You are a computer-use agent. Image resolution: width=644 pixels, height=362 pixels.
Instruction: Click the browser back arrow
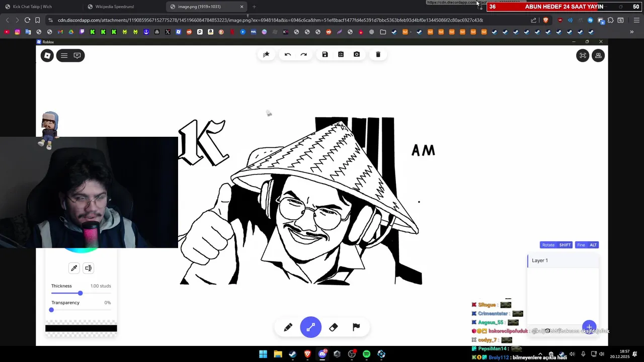(x=7, y=20)
